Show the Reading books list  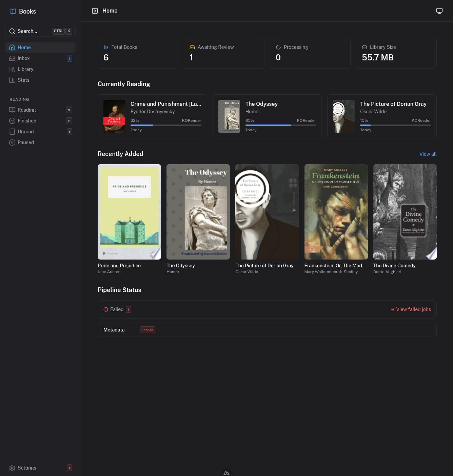[27, 110]
